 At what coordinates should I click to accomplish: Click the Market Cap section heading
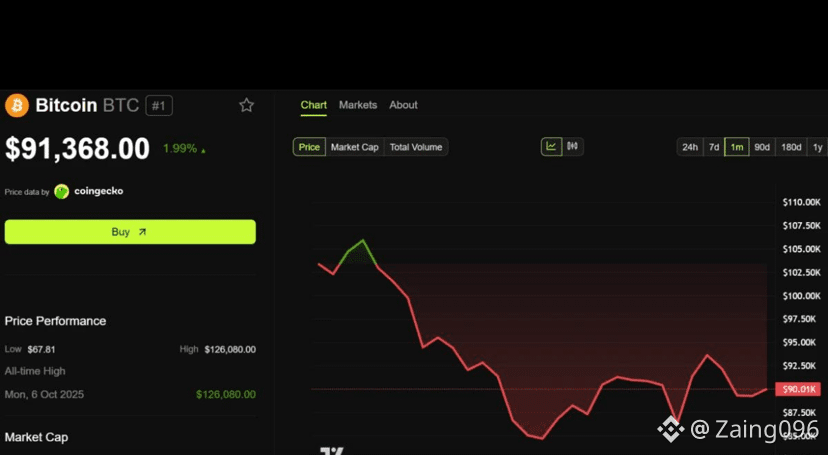coord(36,437)
